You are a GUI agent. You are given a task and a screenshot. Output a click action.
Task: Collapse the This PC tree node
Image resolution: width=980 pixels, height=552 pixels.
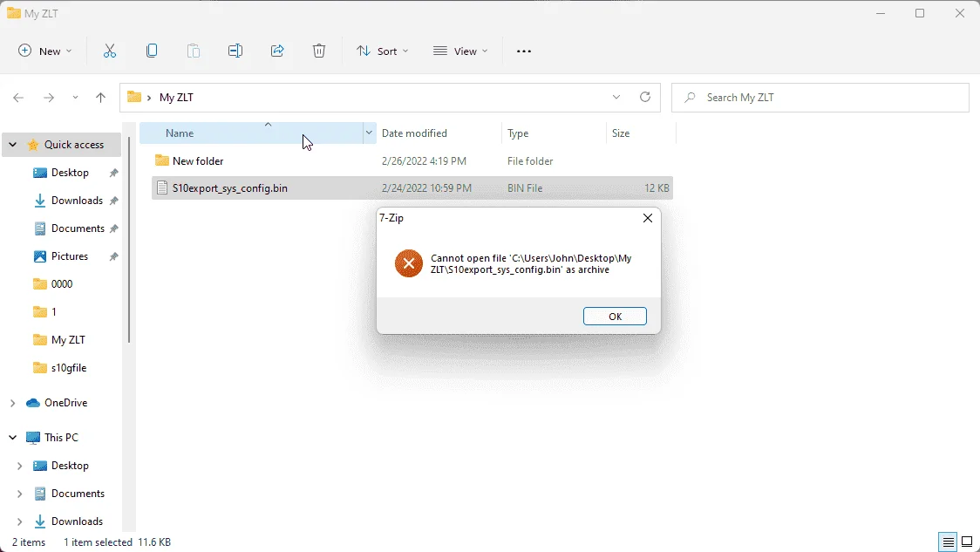pos(12,438)
